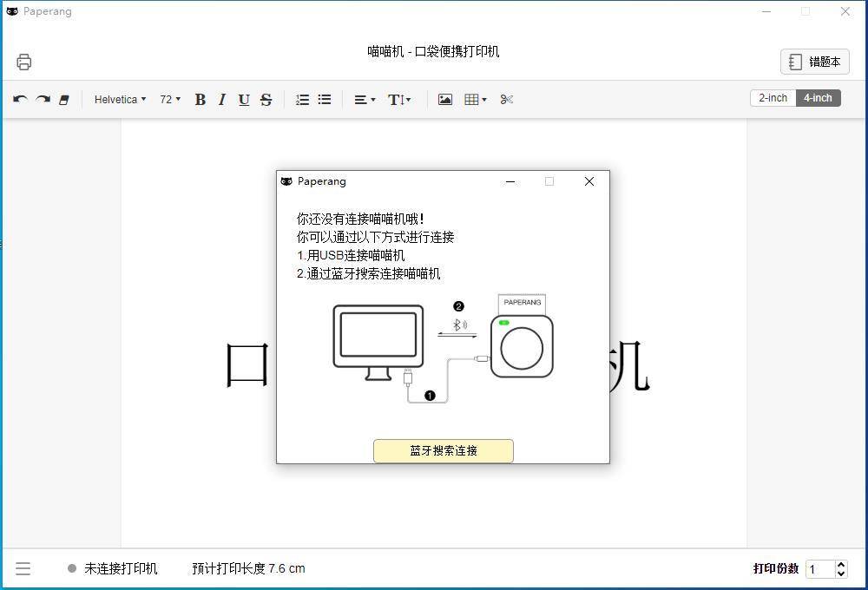Switch to the 2-inch paper mode

coord(772,98)
